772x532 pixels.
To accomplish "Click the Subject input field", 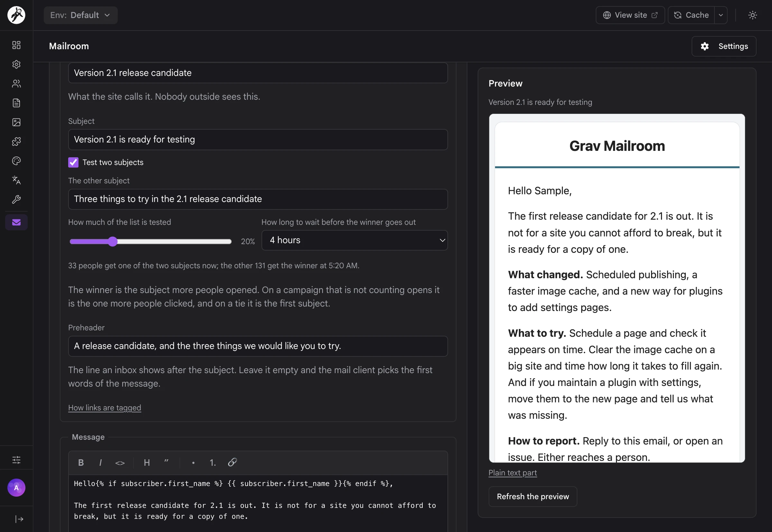I will point(258,140).
